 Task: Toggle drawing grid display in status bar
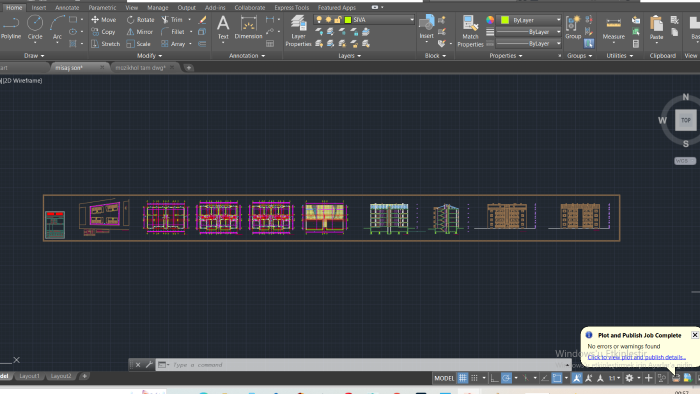click(x=462, y=378)
